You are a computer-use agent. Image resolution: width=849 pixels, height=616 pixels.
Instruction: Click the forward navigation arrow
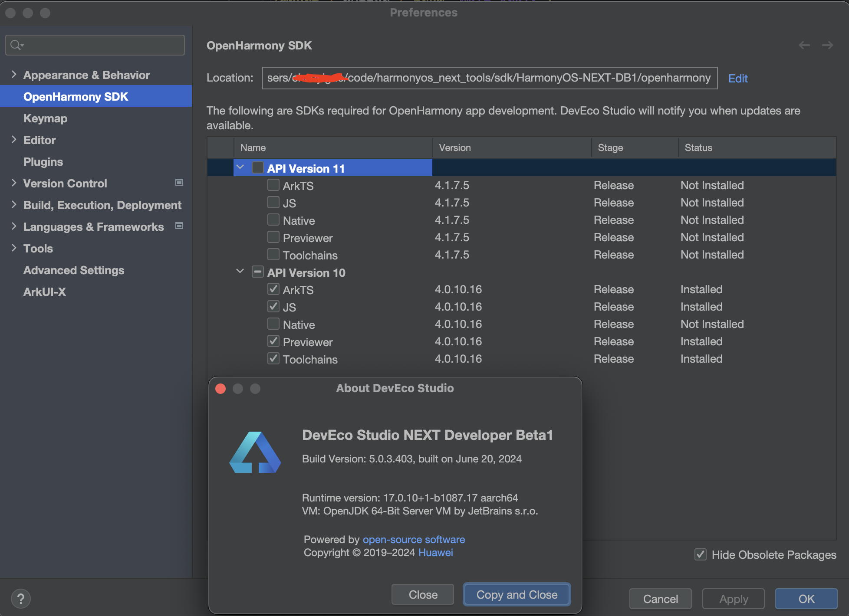pyautogui.click(x=828, y=45)
